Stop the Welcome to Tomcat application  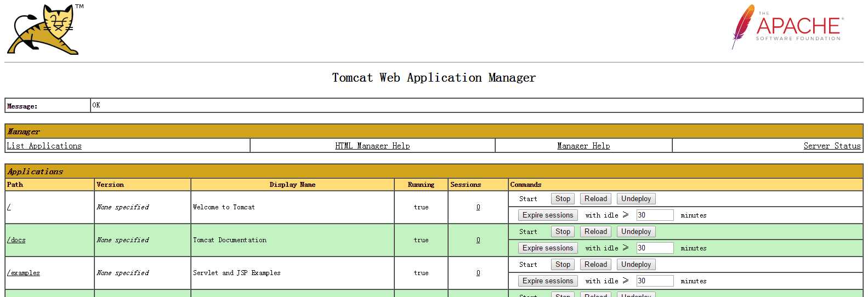point(563,199)
